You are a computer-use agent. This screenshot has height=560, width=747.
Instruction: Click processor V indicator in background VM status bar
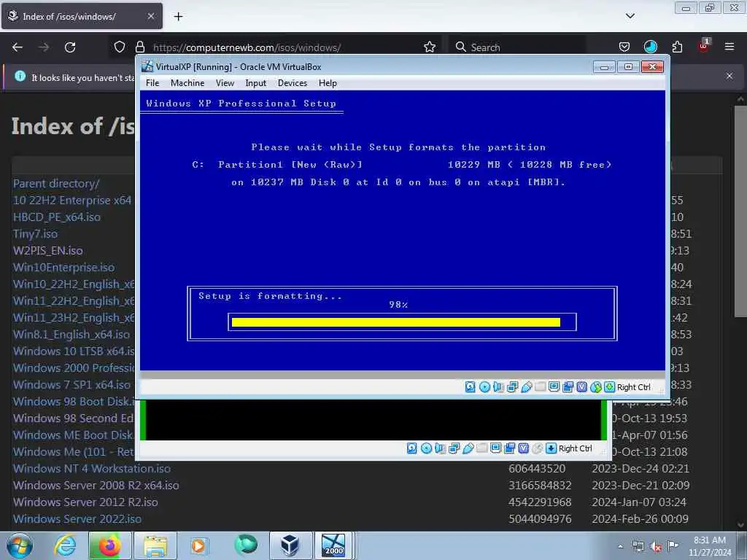coord(524,448)
